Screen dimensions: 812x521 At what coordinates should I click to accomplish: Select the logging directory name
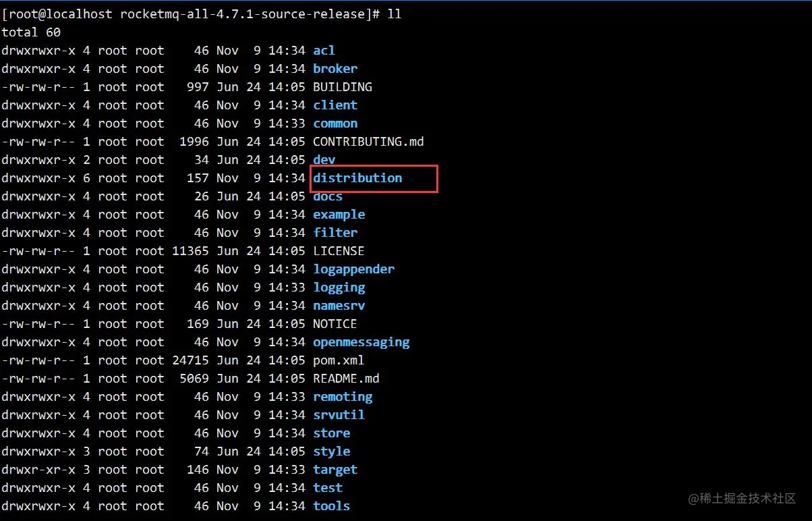point(339,287)
